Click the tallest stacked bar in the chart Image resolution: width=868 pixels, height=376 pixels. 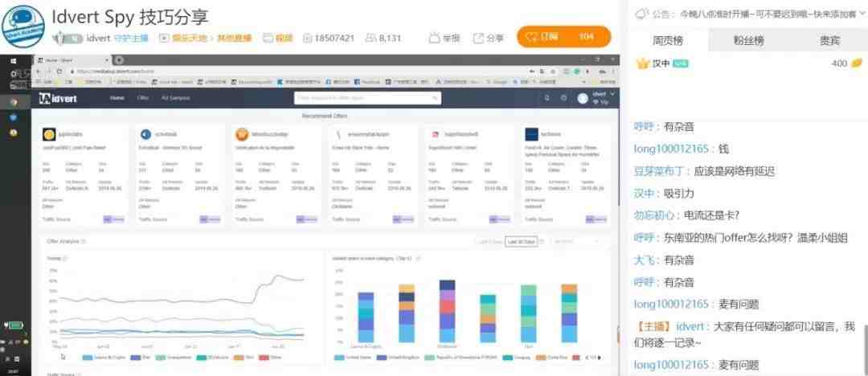448,311
